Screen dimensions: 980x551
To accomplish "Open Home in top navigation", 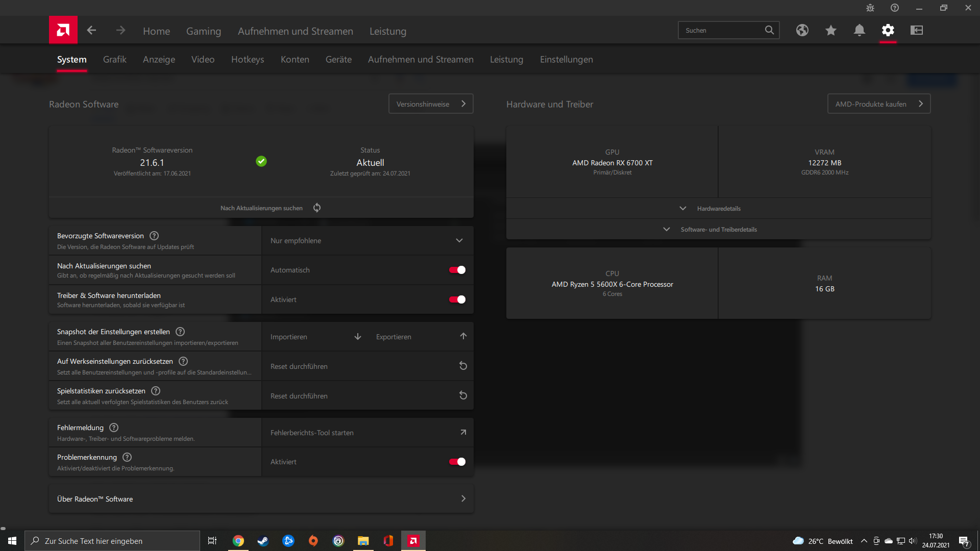I will 156,31.
